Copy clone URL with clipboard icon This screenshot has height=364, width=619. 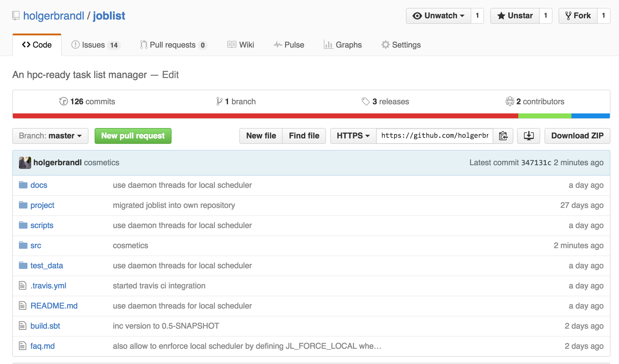coord(503,136)
